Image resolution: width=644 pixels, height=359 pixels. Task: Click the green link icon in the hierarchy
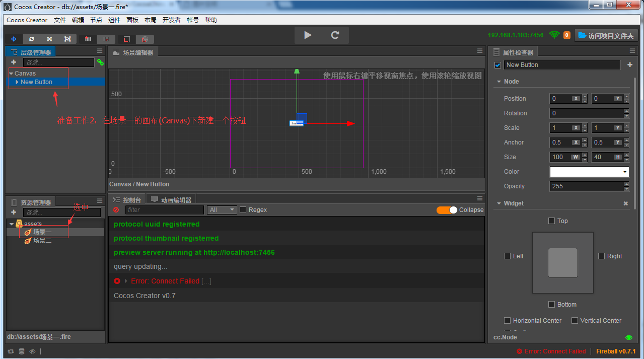coord(100,62)
